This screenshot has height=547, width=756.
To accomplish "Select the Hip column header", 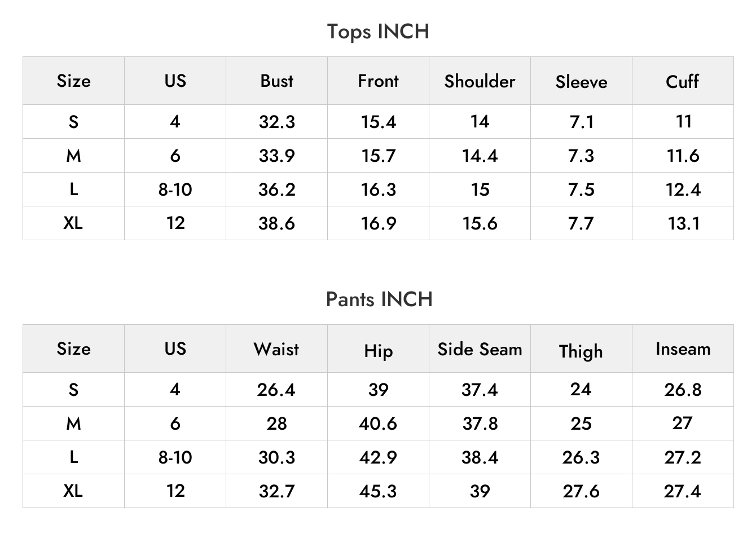I will click(x=378, y=351).
